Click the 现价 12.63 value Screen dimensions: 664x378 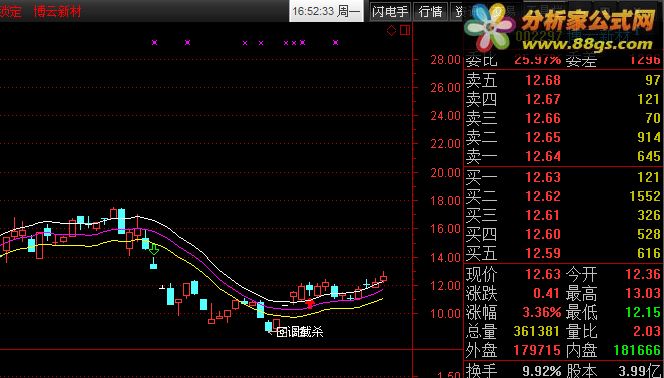543,274
